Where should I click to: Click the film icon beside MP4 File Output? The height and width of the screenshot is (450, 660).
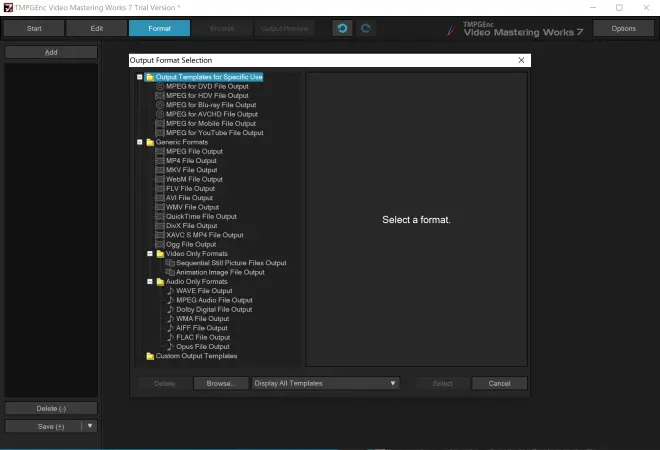click(160, 160)
